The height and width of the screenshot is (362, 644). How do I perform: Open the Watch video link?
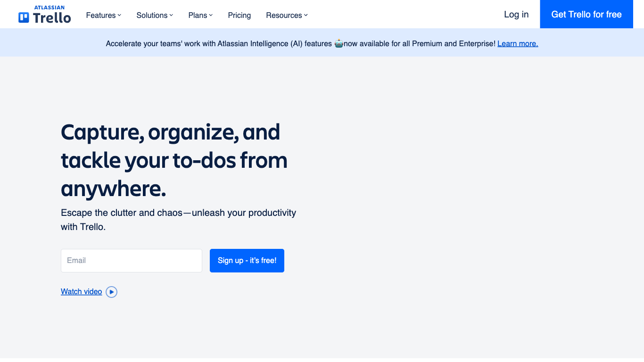82,292
